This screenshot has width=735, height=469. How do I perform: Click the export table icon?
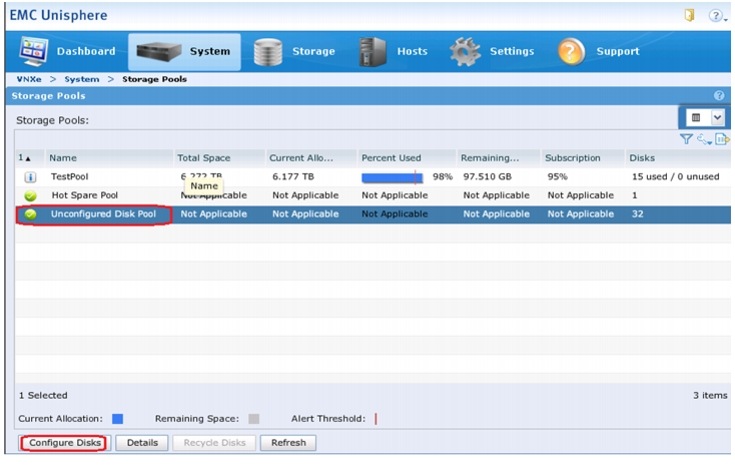pyautogui.click(x=722, y=139)
